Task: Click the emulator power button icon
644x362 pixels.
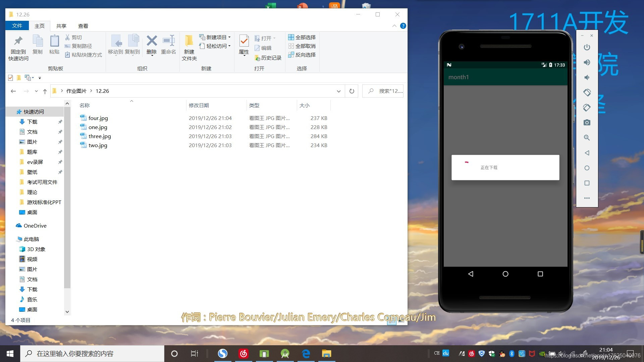Action: coord(587,47)
